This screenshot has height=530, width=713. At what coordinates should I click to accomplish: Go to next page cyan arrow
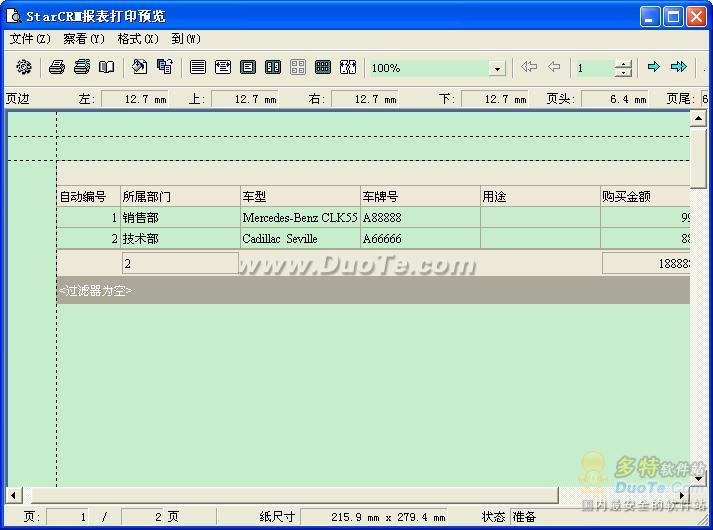click(x=653, y=67)
